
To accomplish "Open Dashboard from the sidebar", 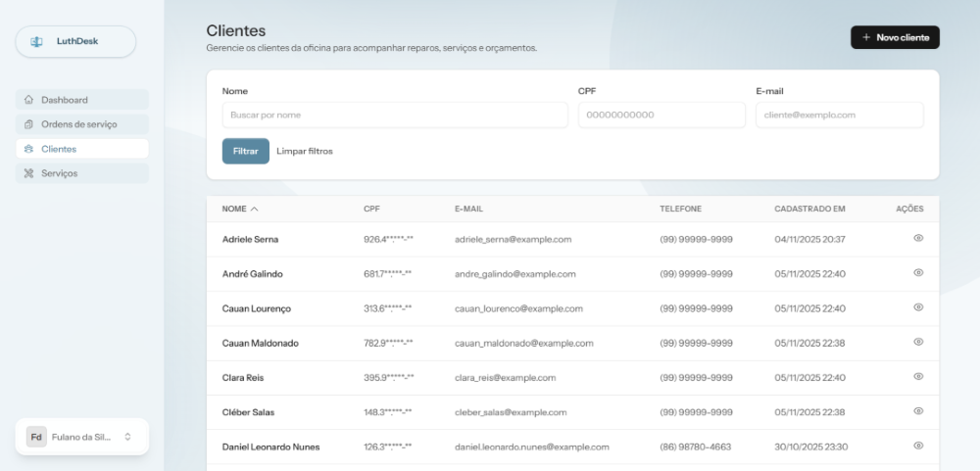I will (65, 100).
